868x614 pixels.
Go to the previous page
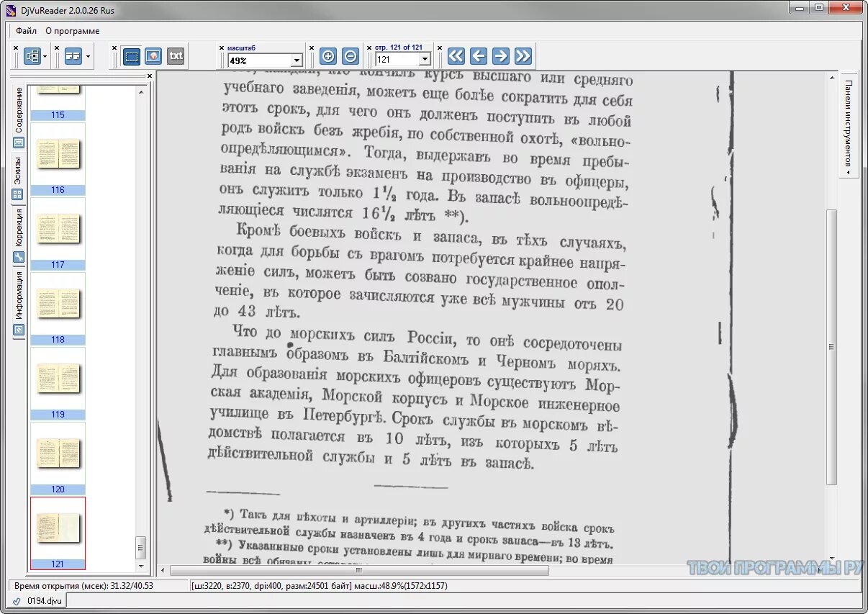[479, 55]
